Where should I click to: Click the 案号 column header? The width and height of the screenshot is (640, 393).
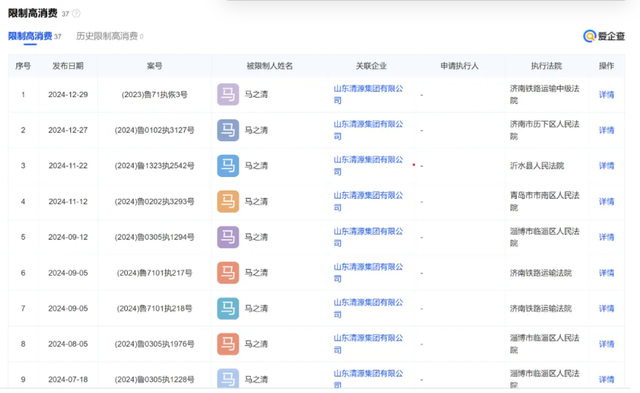154,66
